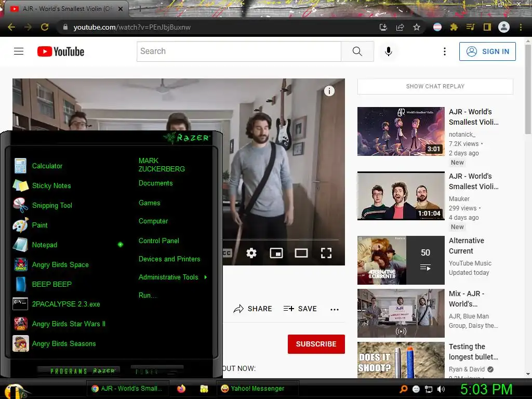Go back in Chrome
The height and width of the screenshot is (399, 532).
click(11, 27)
